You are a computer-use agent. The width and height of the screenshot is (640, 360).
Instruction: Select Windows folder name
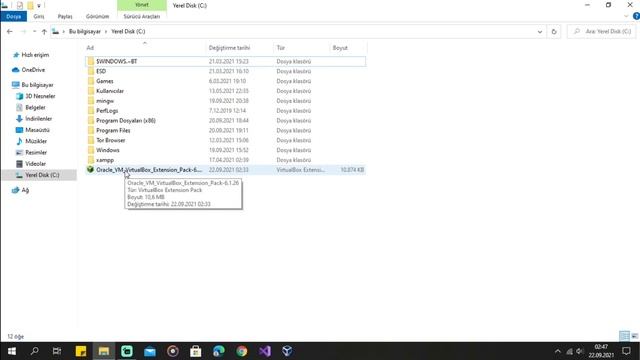pos(108,150)
